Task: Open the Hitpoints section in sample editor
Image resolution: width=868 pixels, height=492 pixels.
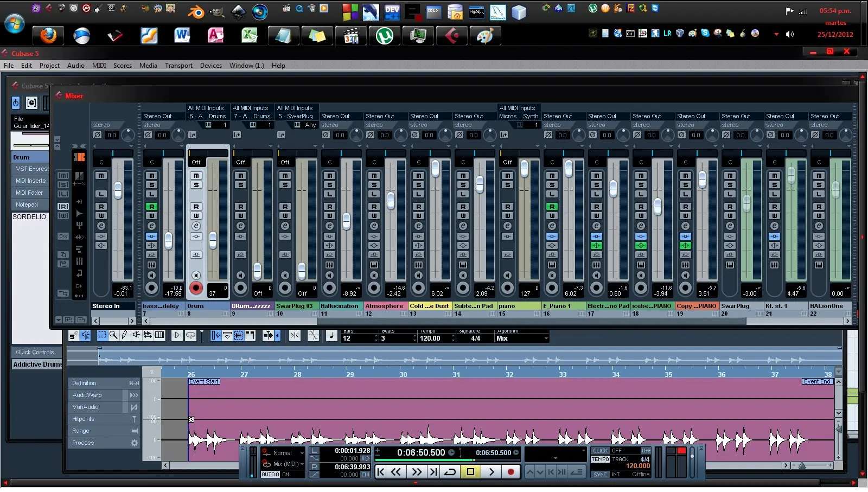Action: click(104, 419)
